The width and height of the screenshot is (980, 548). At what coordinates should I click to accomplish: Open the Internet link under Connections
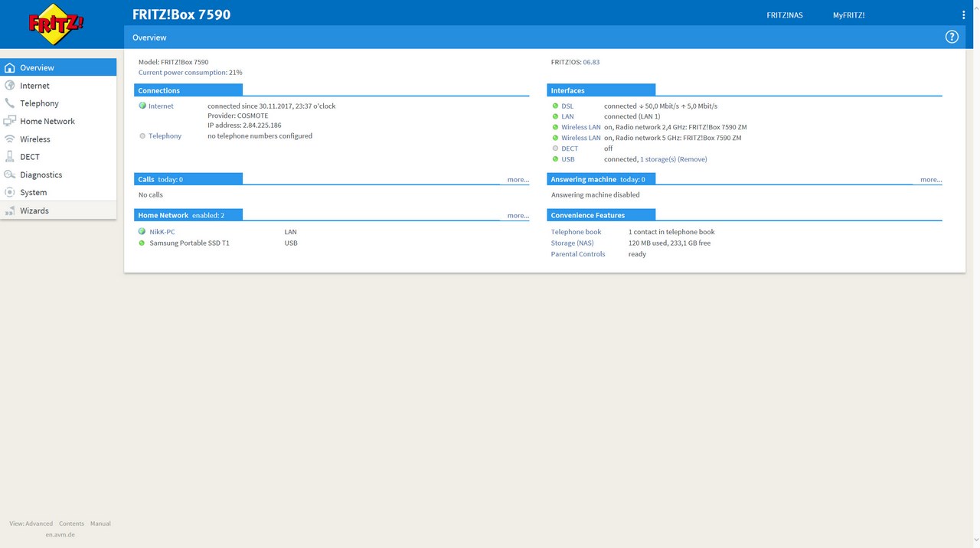click(x=161, y=106)
